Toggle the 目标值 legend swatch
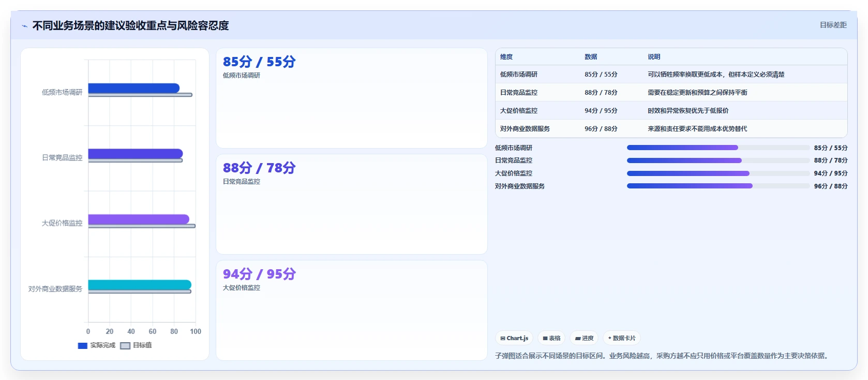The width and height of the screenshot is (868, 380). [x=125, y=345]
